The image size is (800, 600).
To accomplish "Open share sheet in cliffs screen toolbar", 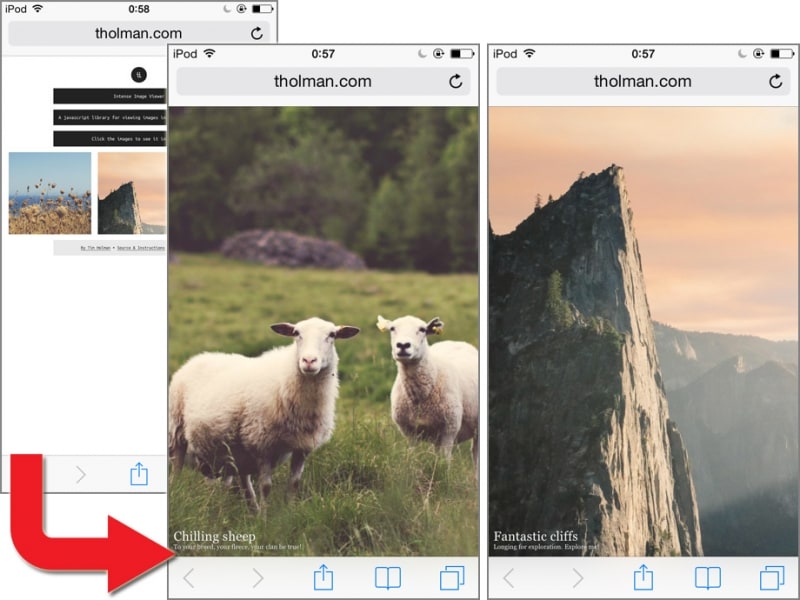I will pyautogui.click(x=643, y=577).
